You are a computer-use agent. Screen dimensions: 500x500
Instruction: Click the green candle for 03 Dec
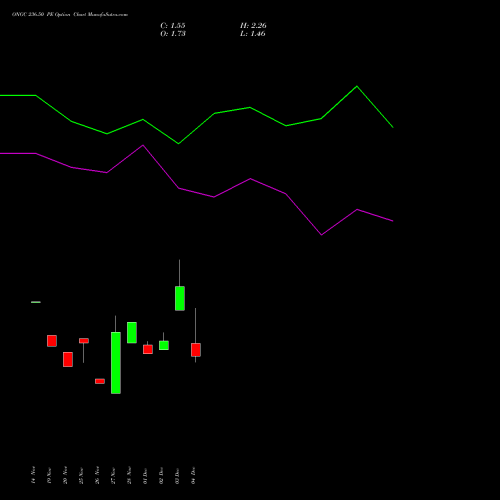180,298
